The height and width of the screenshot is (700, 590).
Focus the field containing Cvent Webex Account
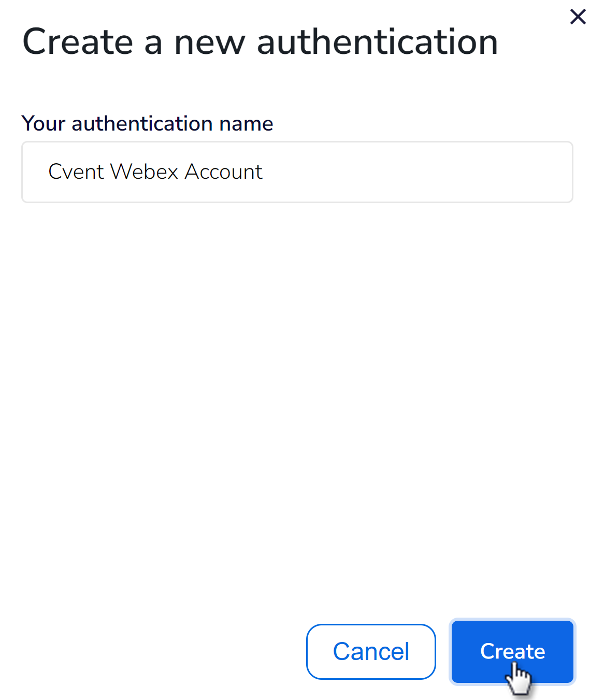pyautogui.click(x=297, y=172)
